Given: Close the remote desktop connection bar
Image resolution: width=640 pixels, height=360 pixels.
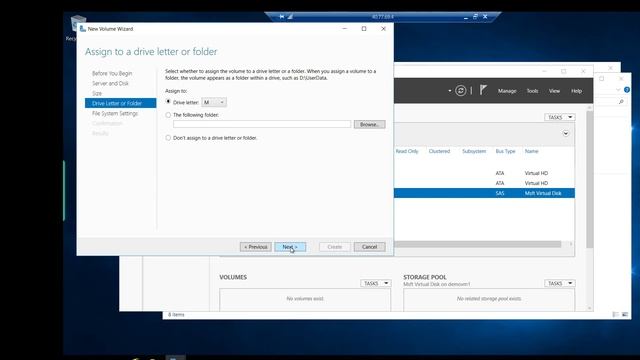Looking at the screenshot, I should tap(485, 17).
